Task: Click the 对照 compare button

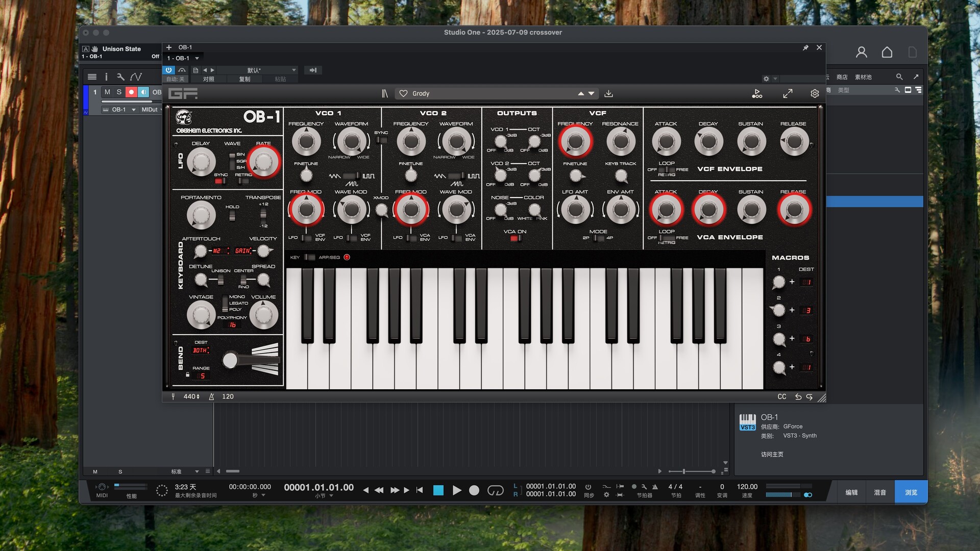Action: (209, 79)
